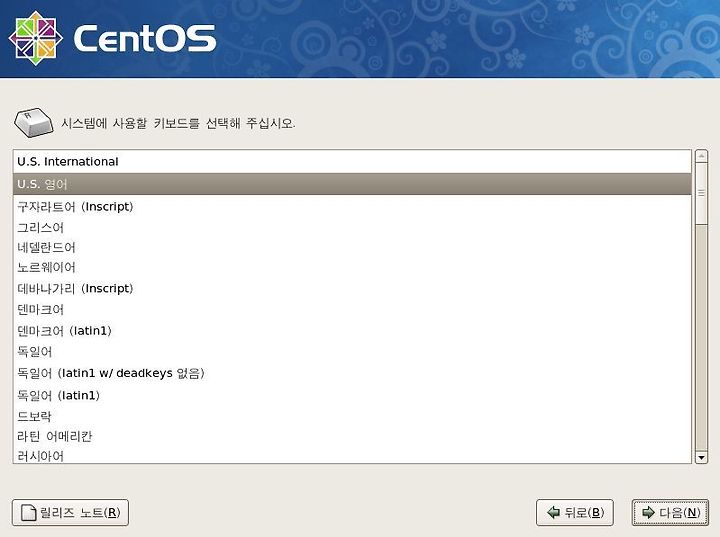Choose 라틴 어메리칸 keyboard layout
Screen dimensions: 720x537
click(352, 436)
